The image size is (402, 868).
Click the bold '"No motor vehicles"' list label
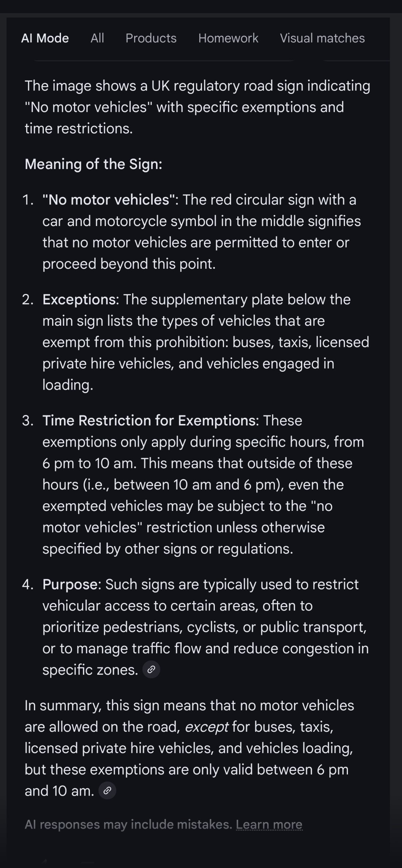pos(109,200)
